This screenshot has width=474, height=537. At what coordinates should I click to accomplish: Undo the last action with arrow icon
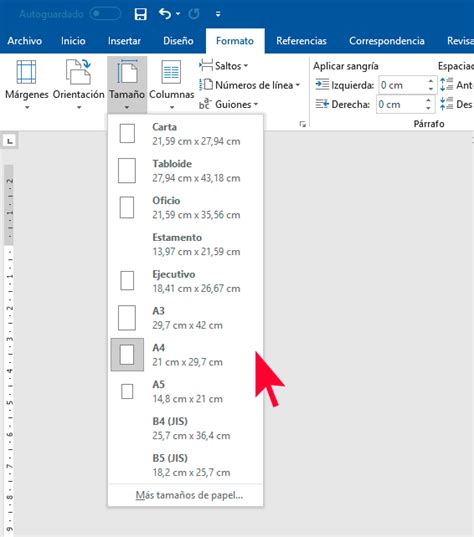[165, 14]
